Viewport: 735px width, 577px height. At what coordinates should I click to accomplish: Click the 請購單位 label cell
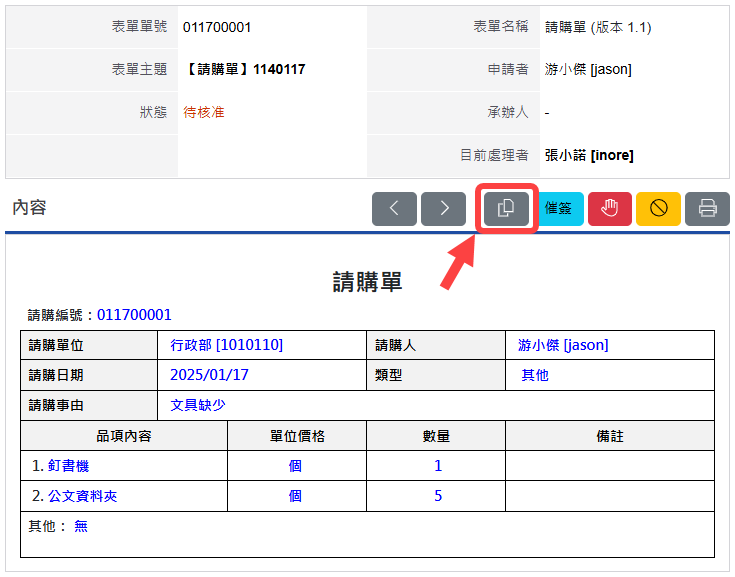point(89,345)
